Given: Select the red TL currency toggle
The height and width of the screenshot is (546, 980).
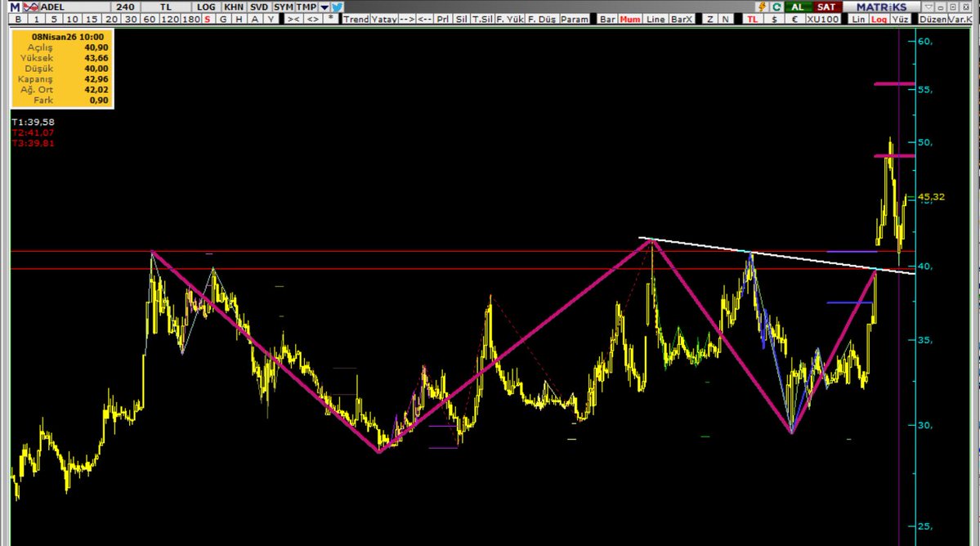Looking at the screenshot, I should [x=753, y=20].
